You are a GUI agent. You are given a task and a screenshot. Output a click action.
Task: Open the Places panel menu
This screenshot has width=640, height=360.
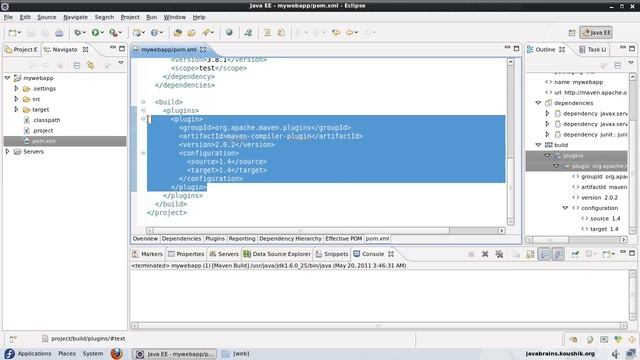tap(67, 353)
